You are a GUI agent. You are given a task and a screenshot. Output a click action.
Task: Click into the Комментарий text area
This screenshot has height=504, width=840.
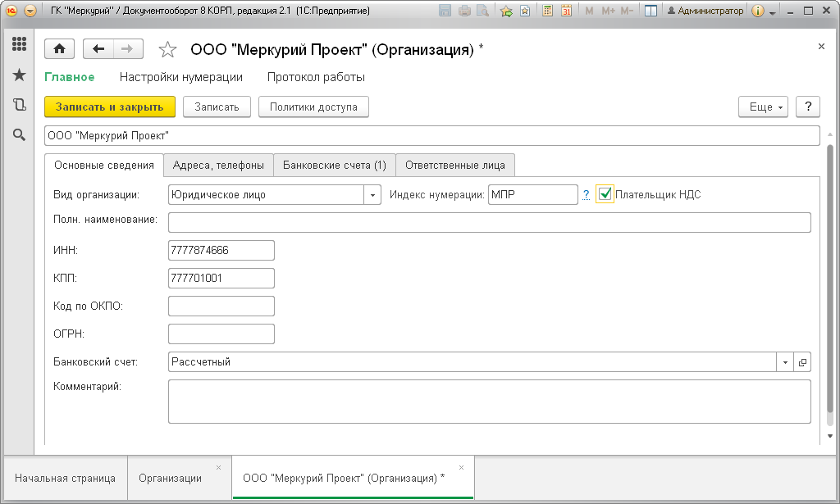tap(490, 402)
